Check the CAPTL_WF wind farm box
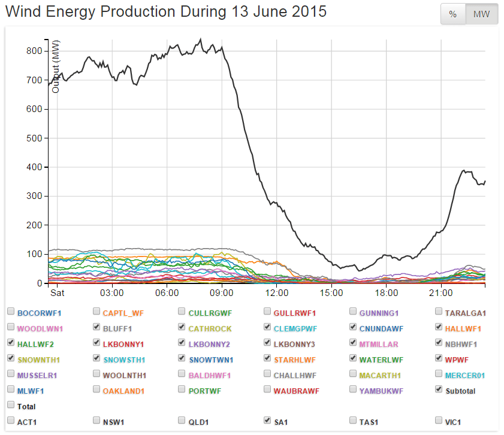Image resolution: width=504 pixels, height=435 pixels. click(96, 312)
